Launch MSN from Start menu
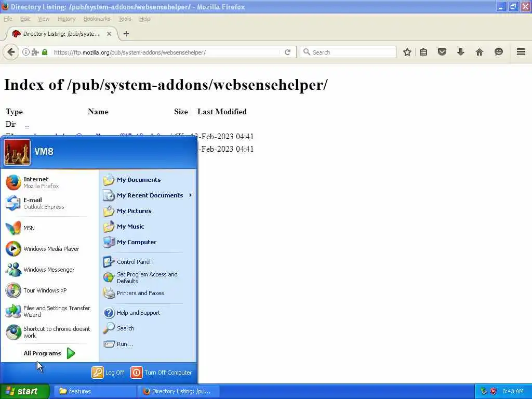 pyautogui.click(x=49, y=228)
